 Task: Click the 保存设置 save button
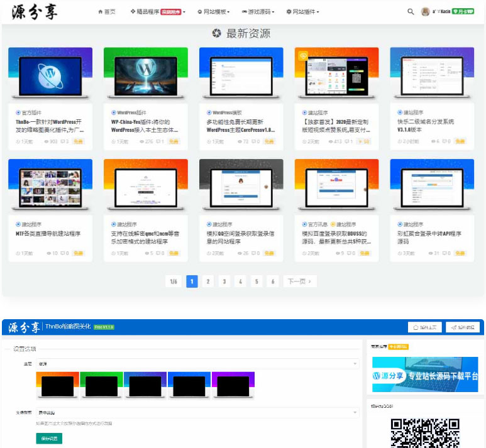pyautogui.click(x=49, y=438)
